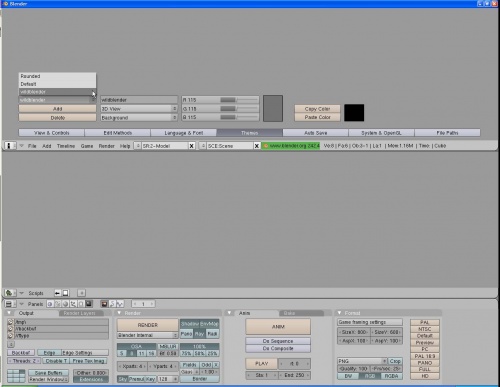Delete the SCE:Scene with X icon
The image size is (500, 387).
click(257, 146)
